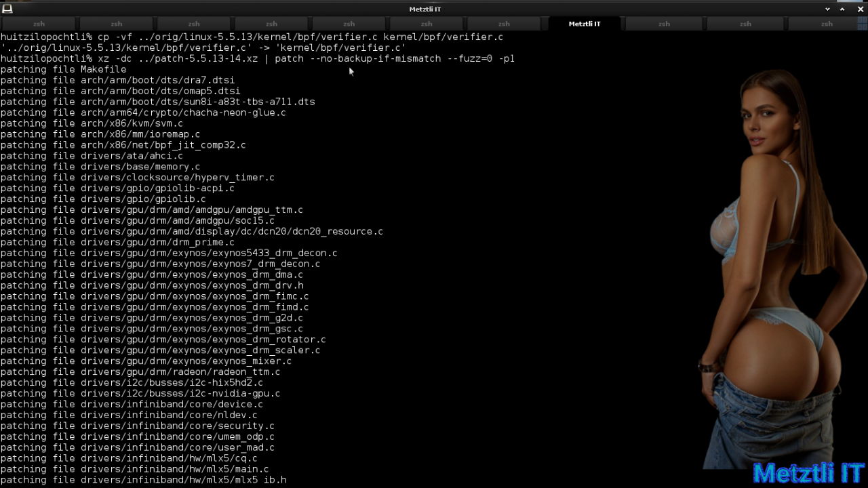Click the line for drivers/gpu/drm/drm_prime.c
The image size is (868, 488).
point(117,243)
